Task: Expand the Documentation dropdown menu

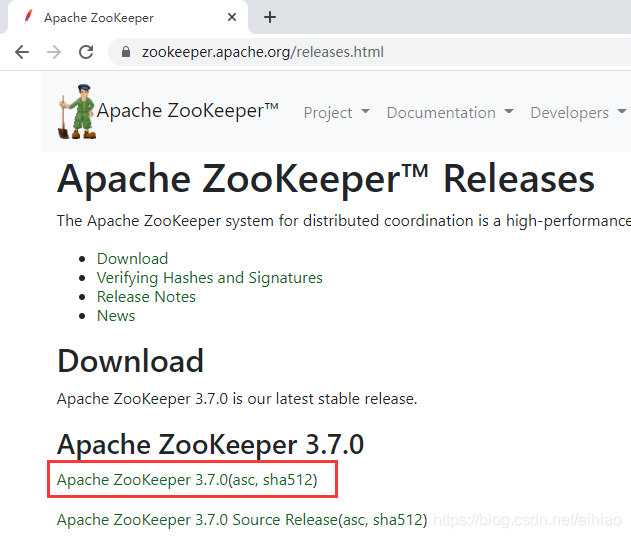Action: 450,113
